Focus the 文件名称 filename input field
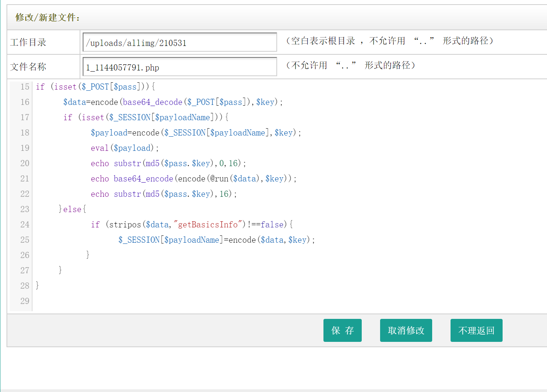This screenshot has height=392, width=547. tap(180, 67)
